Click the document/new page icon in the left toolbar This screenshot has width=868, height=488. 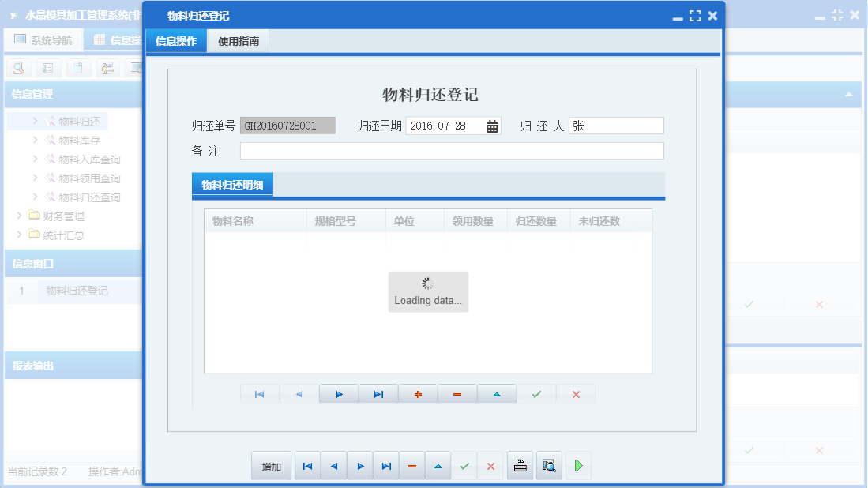(77, 68)
